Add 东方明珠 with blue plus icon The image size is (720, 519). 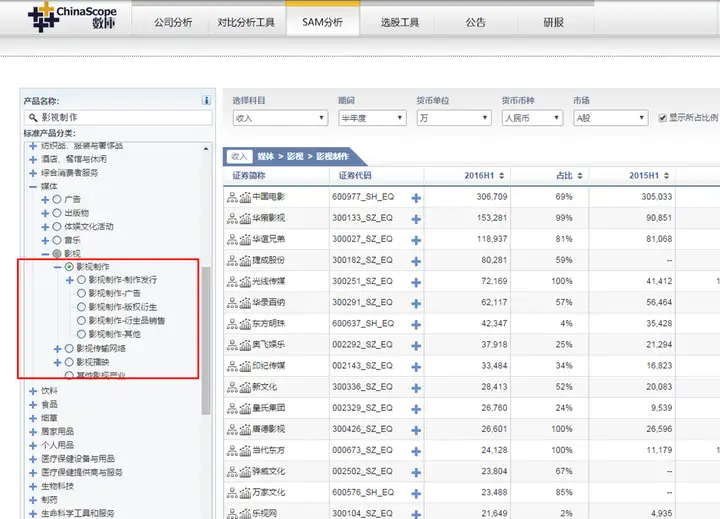[416, 325]
